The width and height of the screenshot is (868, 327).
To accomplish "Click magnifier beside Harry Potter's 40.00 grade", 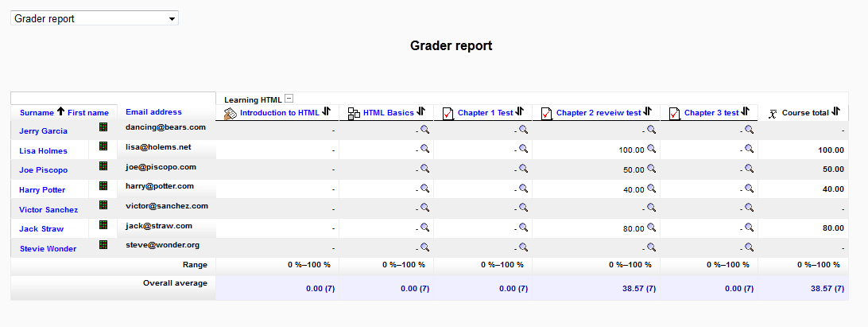I will 651,189.
